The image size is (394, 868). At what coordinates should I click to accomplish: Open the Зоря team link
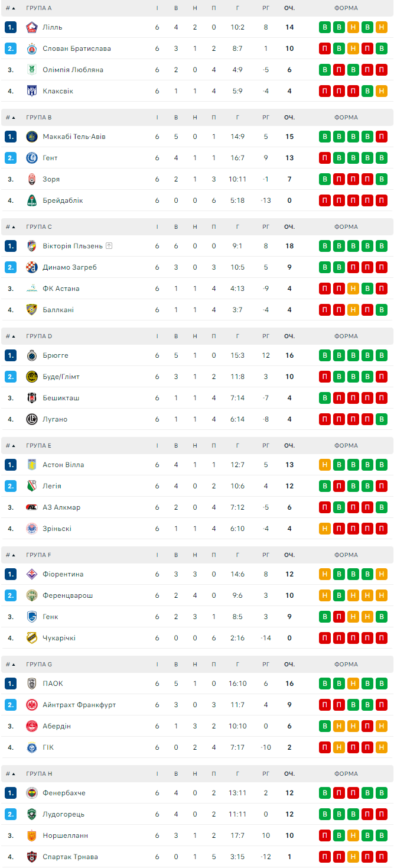[51, 179]
